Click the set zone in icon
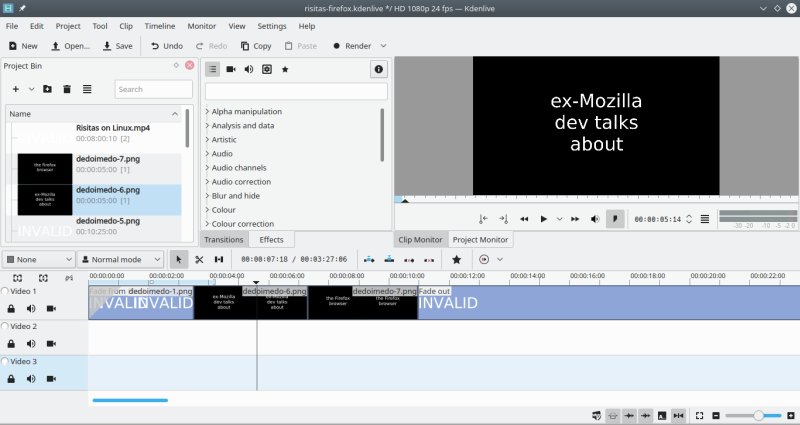The width and height of the screenshot is (800, 425). (483, 219)
